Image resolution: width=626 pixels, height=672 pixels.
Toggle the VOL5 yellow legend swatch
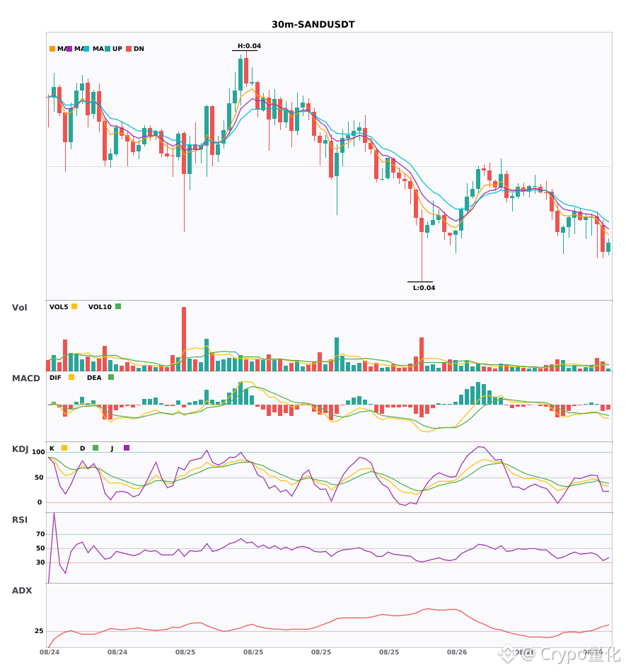(74, 306)
